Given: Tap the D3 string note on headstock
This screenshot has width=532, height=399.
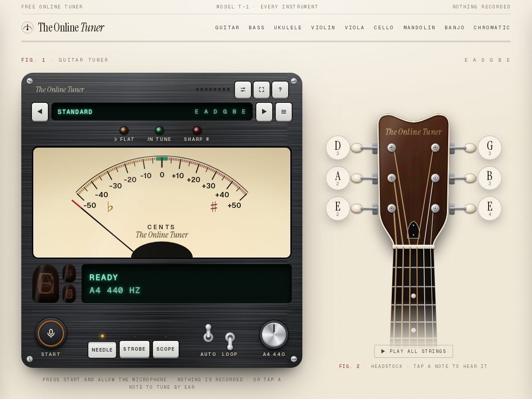Looking at the screenshot, I should 338,148.
